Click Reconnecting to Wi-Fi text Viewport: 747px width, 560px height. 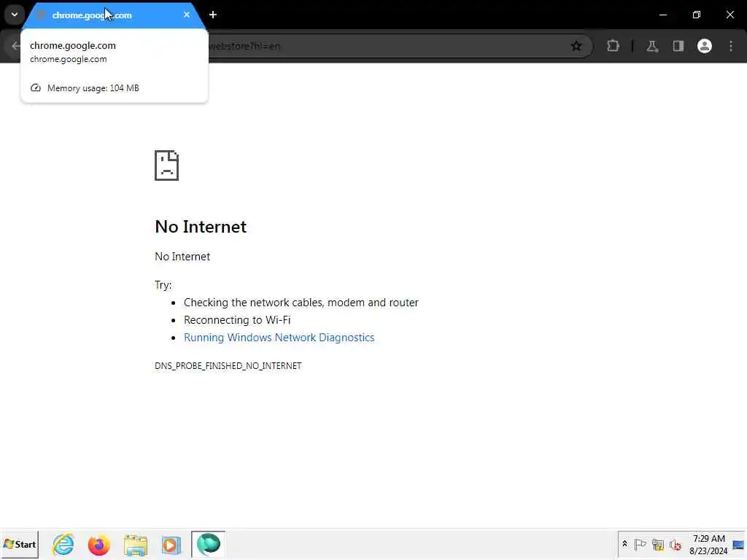pyautogui.click(x=237, y=320)
